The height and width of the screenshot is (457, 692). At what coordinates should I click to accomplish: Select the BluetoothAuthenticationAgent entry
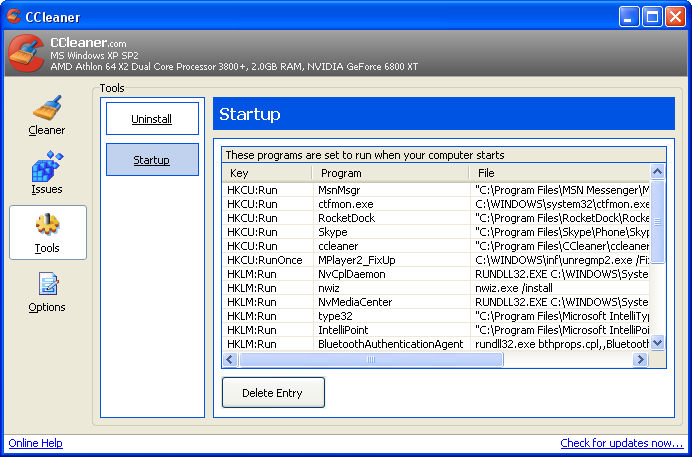(436, 344)
